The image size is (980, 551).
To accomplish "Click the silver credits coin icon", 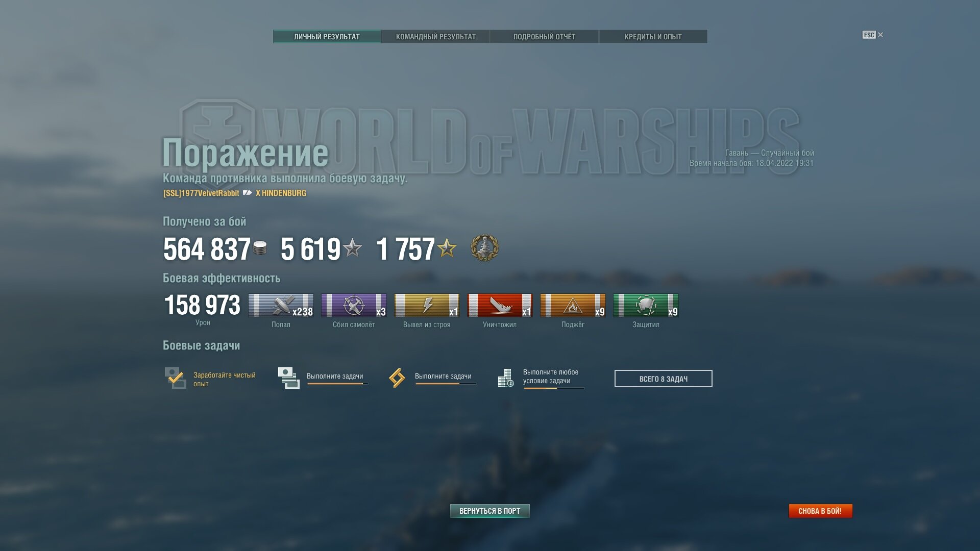I will [260, 248].
